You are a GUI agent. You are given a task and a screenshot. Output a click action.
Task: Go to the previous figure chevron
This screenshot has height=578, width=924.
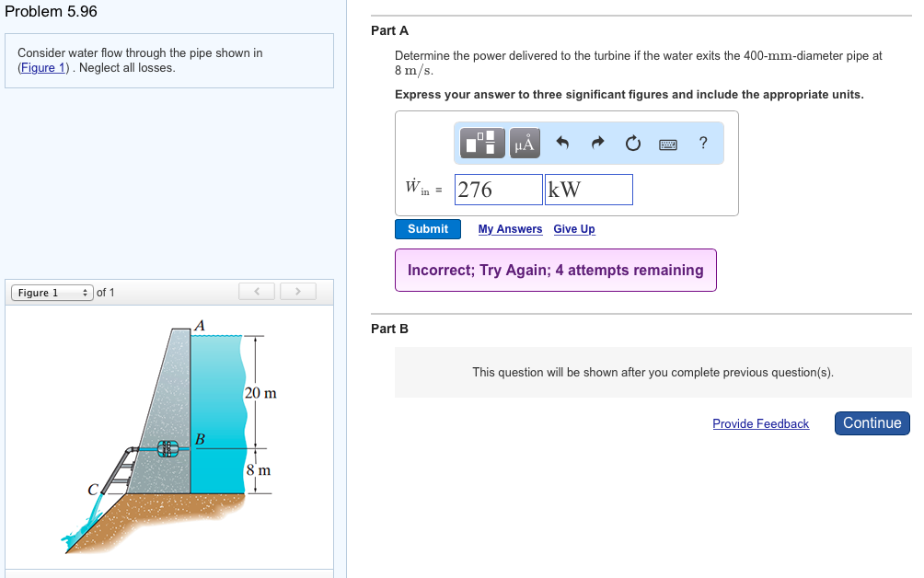[256, 291]
